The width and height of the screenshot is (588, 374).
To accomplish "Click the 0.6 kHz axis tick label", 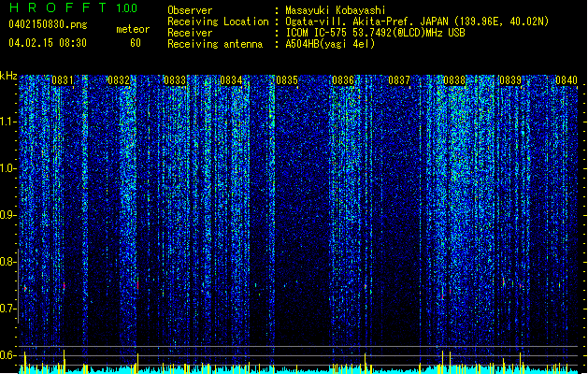I will (x=8, y=355).
